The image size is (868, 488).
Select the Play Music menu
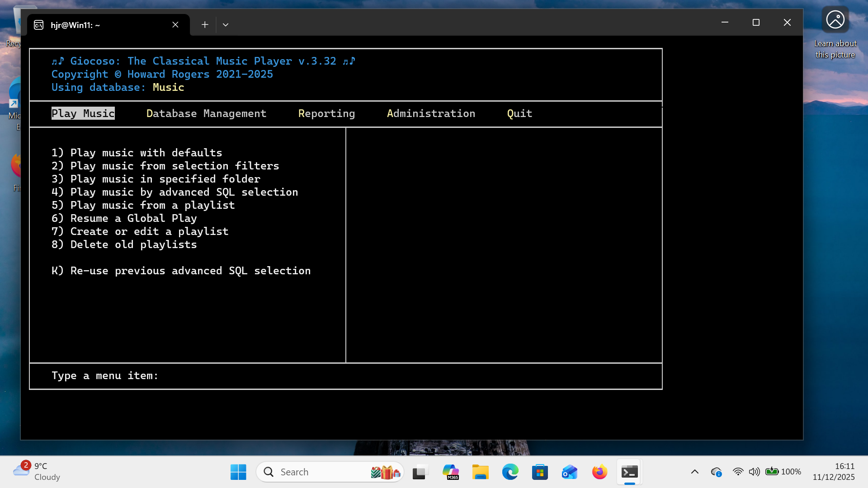tap(83, 113)
